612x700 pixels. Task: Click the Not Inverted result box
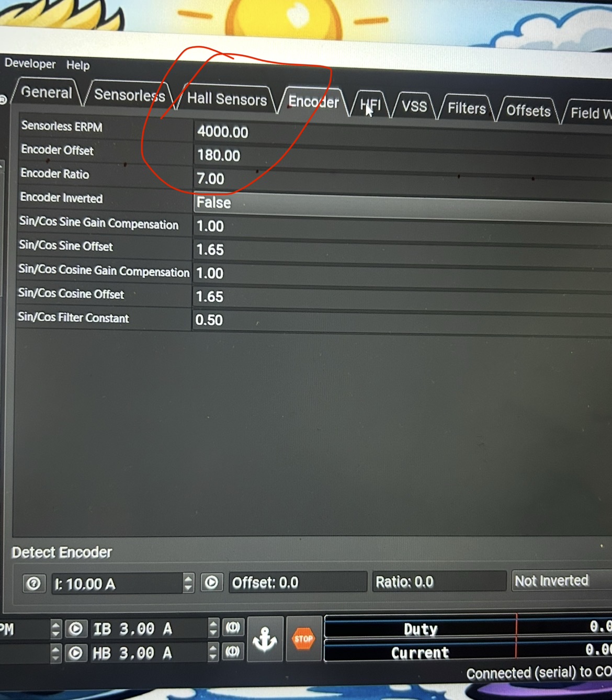click(562, 580)
